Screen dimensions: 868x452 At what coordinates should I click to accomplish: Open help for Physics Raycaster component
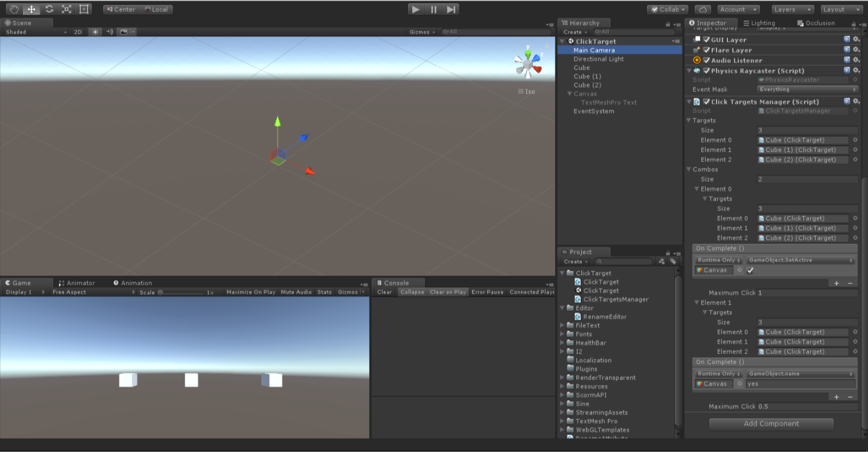pyautogui.click(x=847, y=71)
